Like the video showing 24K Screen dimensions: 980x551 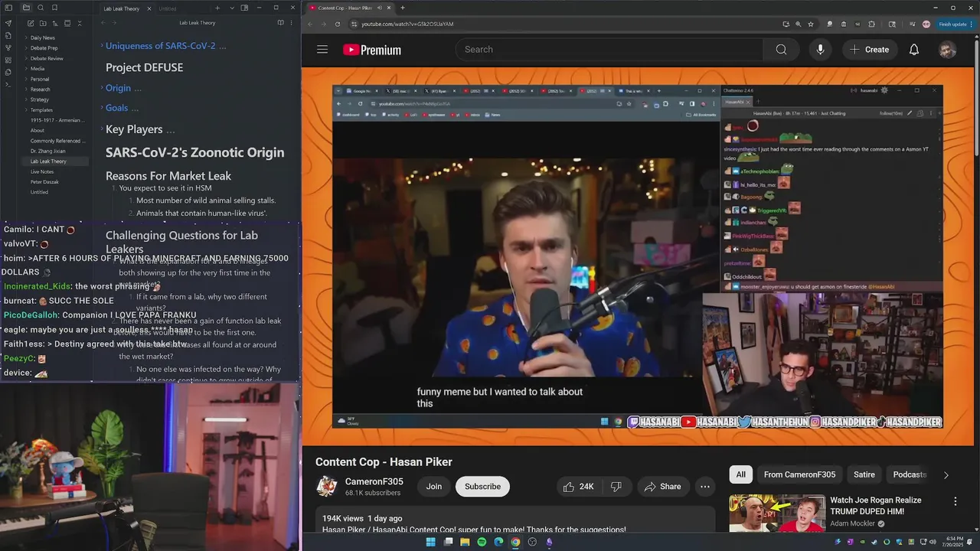click(578, 487)
